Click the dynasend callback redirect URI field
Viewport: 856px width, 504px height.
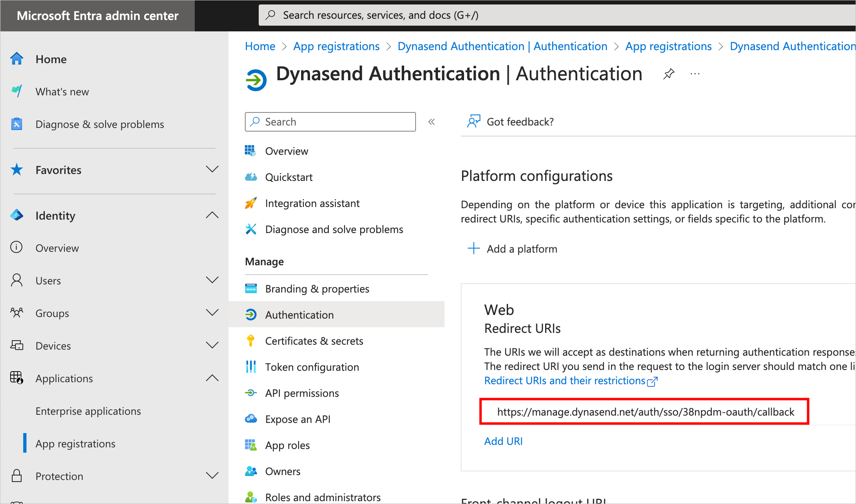pos(644,412)
